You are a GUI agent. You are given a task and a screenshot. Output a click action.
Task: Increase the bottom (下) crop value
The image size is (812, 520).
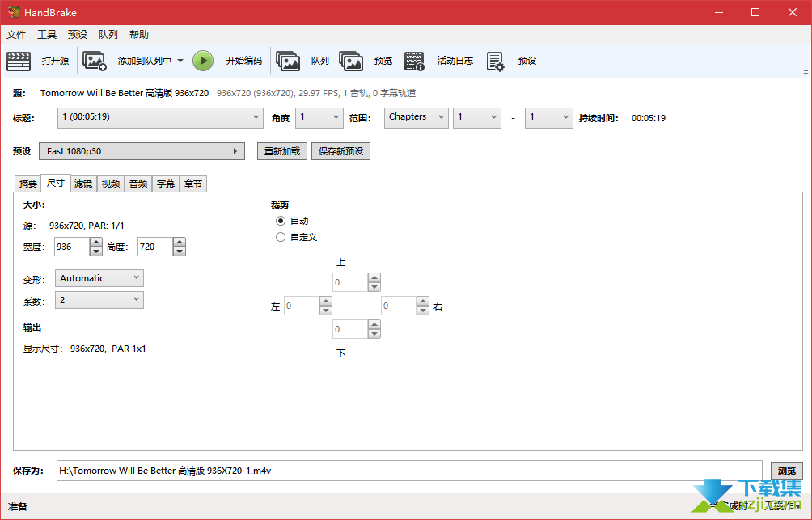tap(374, 325)
